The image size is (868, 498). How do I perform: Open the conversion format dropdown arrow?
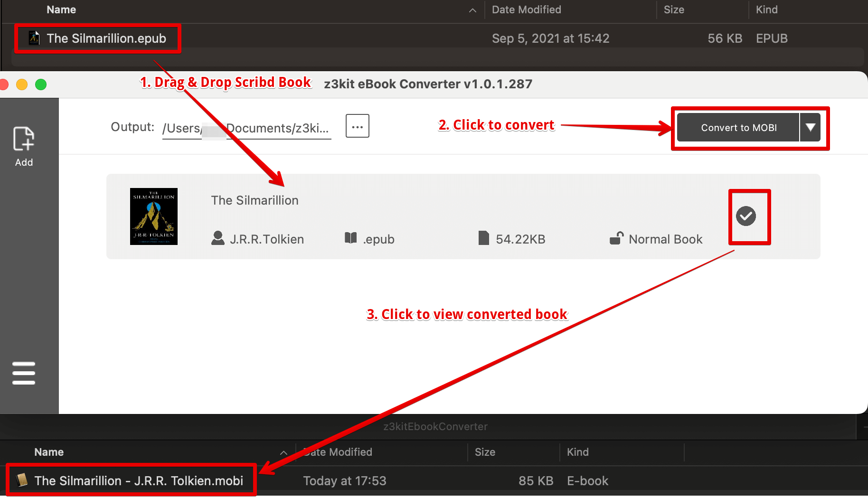811,127
